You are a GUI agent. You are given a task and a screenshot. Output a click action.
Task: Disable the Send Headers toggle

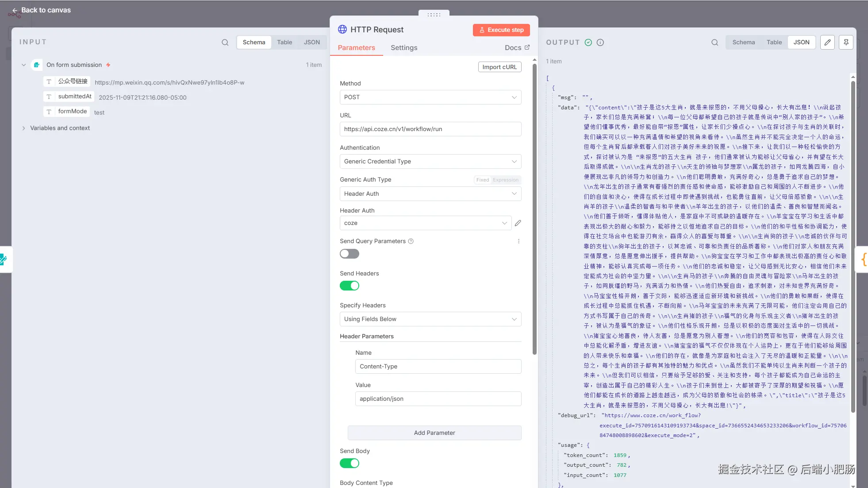tap(349, 286)
